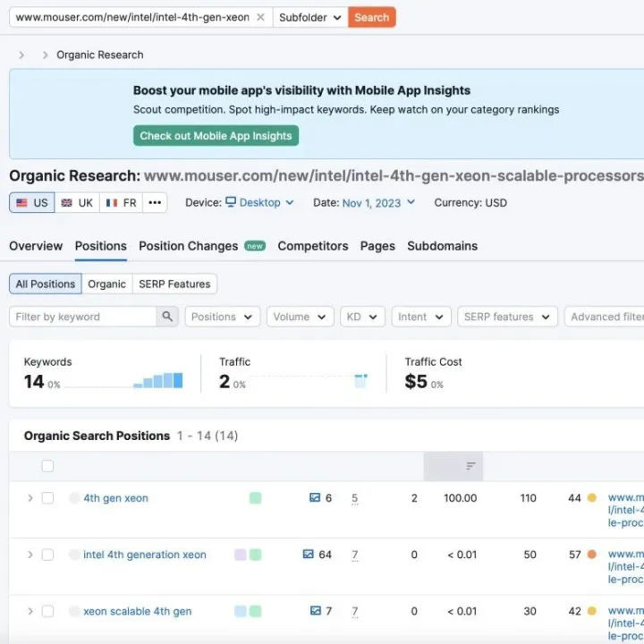Check the box for xeon scalable 4th gen
Viewport: 644px width, 644px height.
(47, 611)
